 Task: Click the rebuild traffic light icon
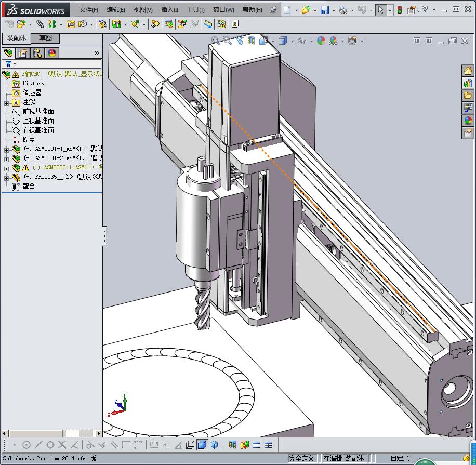(399, 10)
